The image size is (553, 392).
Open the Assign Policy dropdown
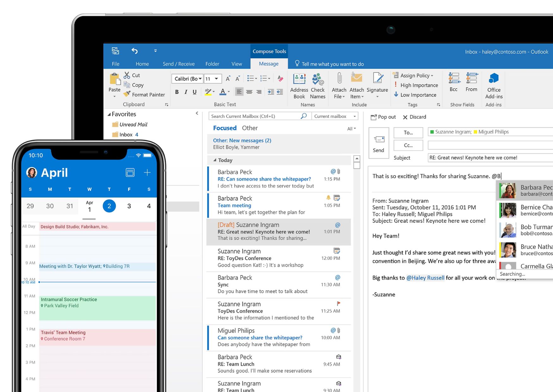pyautogui.click(x=413, y=75)
